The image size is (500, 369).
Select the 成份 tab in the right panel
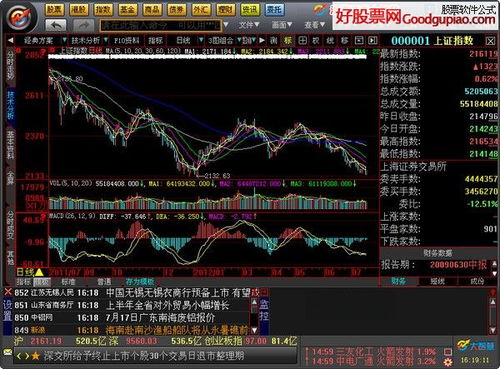pyautogui.click(x=477, y=281)
